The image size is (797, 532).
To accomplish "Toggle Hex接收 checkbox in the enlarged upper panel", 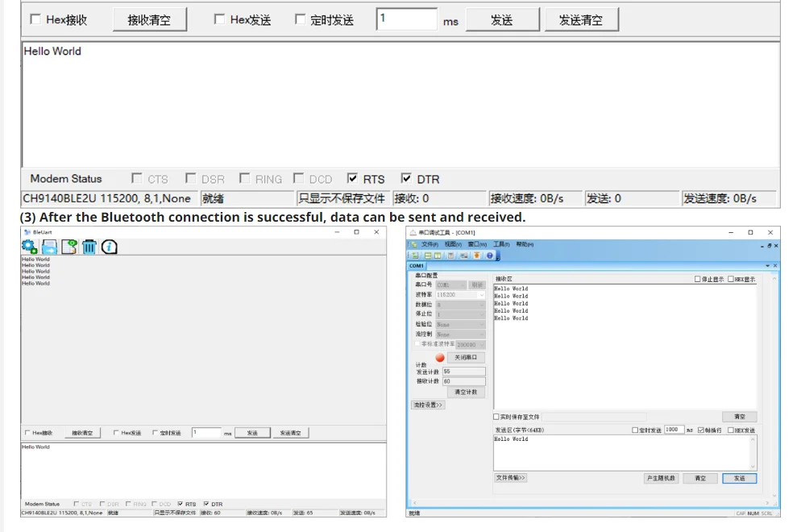I will (35, 19).
